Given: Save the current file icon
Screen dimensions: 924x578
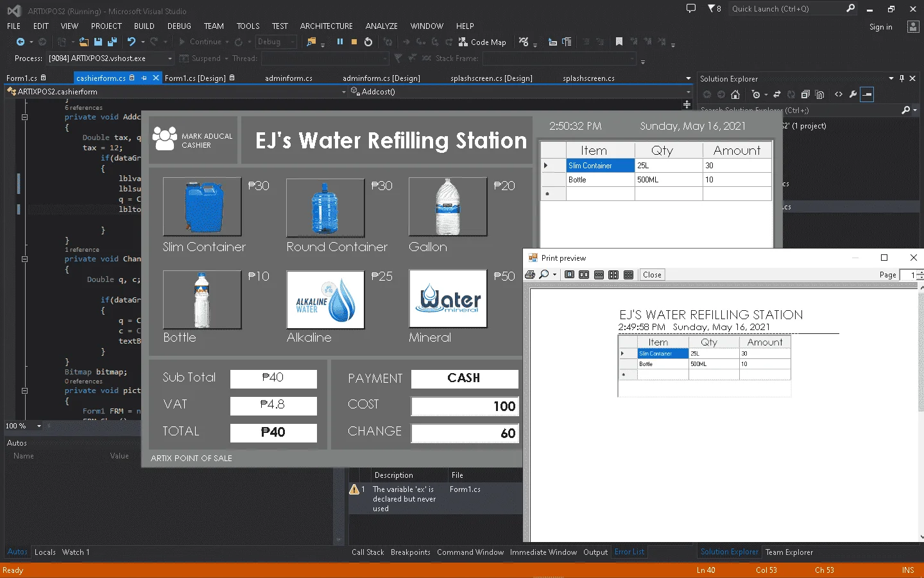Looking at the screenshot, I should click(98, 42).
